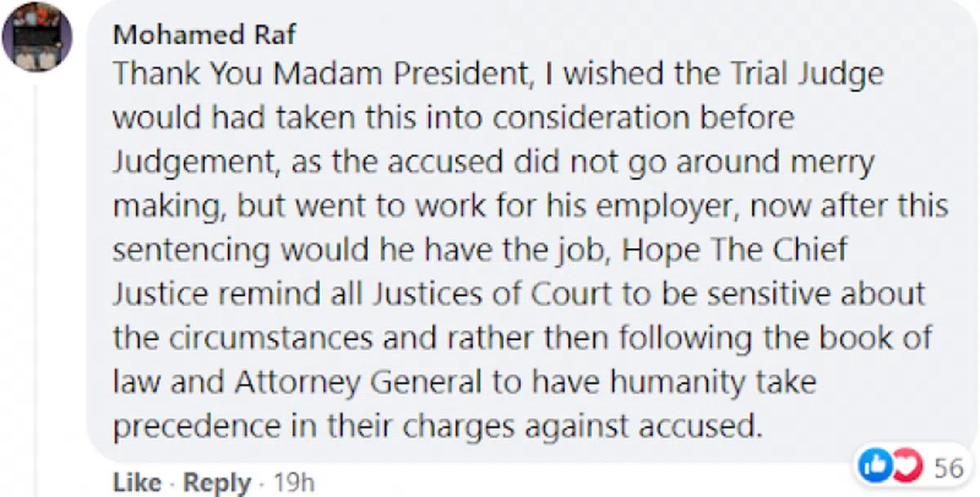Viewport: 980px width, 497px height.
Task: Like the comment using the Like link
Action: pos(136,482)
